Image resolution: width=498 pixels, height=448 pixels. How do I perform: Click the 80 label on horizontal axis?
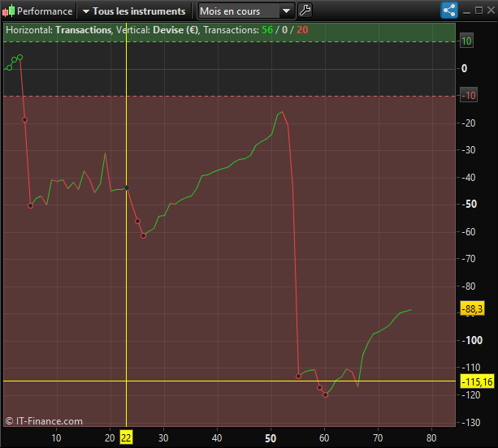(x=431, y=438)
